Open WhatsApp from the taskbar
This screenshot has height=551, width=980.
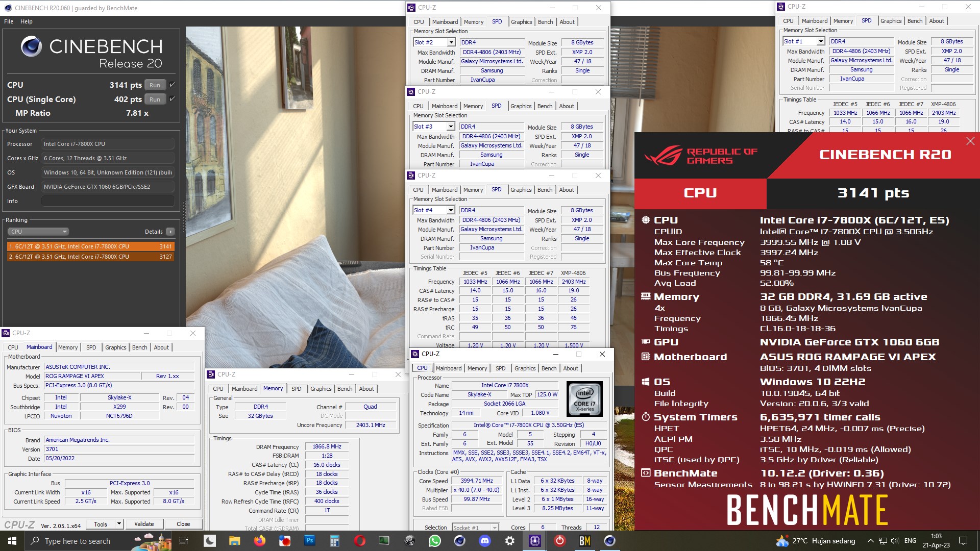pyautogui.click(x=435, y=541)
